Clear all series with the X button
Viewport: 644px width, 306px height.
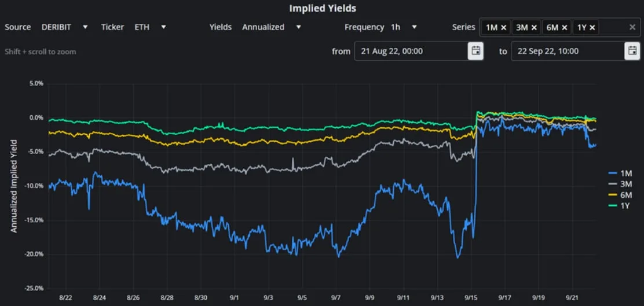pos(632,27)
